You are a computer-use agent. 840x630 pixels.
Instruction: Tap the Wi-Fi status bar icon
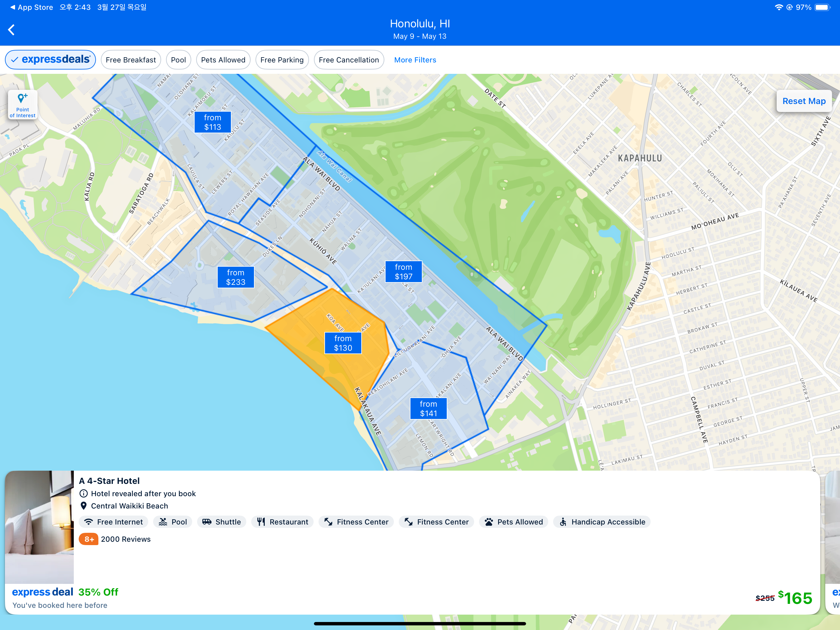779,7
